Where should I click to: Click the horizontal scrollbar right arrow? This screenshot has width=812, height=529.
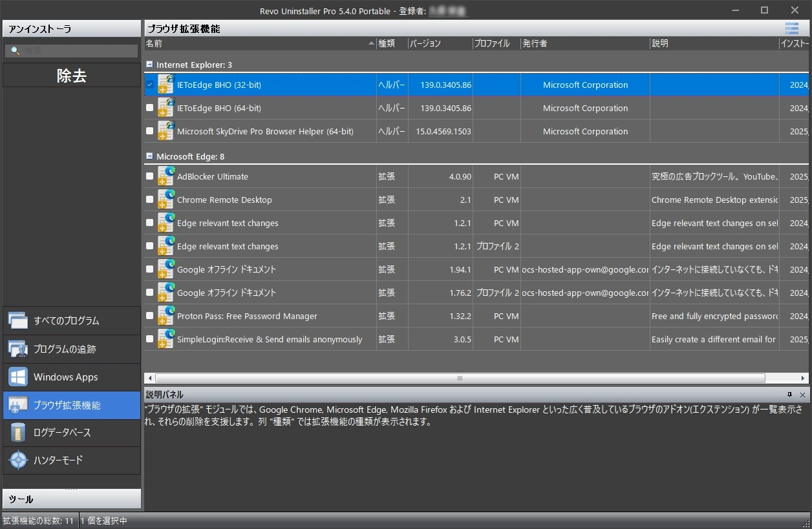pos(804,378)
